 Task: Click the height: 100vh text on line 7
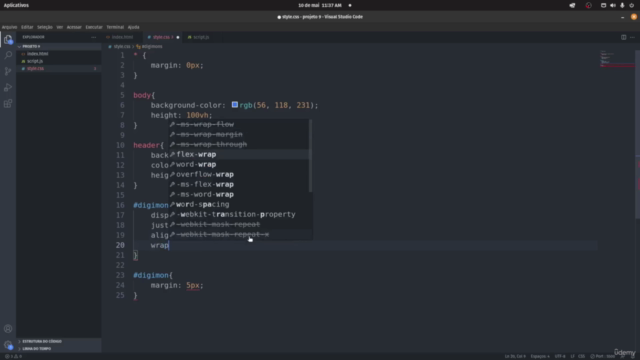pos(181,115)
